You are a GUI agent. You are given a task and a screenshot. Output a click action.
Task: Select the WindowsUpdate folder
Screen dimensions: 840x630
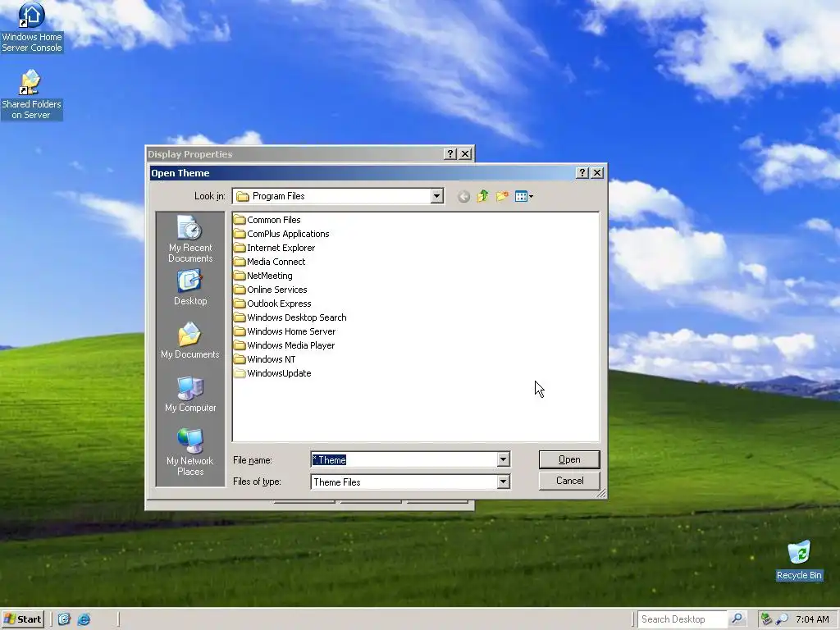pyautogui.click(x=272, y=373)
